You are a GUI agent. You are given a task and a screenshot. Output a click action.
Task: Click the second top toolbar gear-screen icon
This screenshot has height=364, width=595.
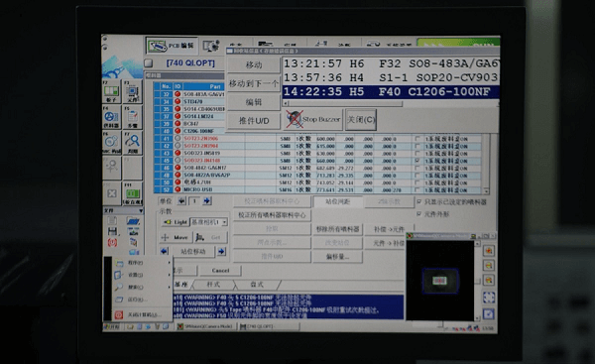pyautogui.click(x=211, y=46)
